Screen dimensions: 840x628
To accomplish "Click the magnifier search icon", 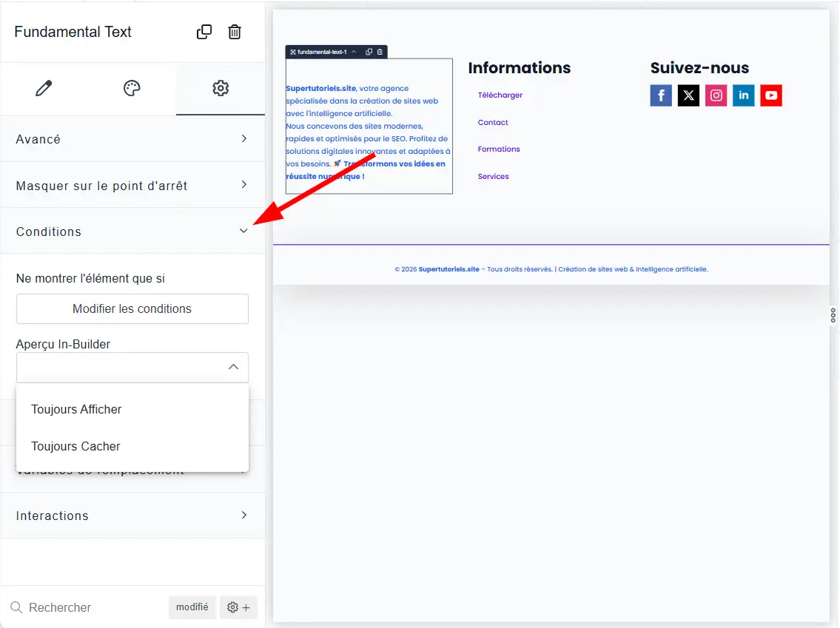I will [x=16, y=607].
